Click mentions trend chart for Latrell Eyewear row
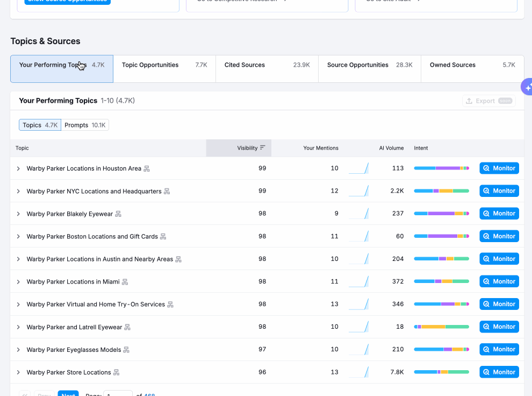The width and height of the screenshot is (532, 396). point(358,327)
